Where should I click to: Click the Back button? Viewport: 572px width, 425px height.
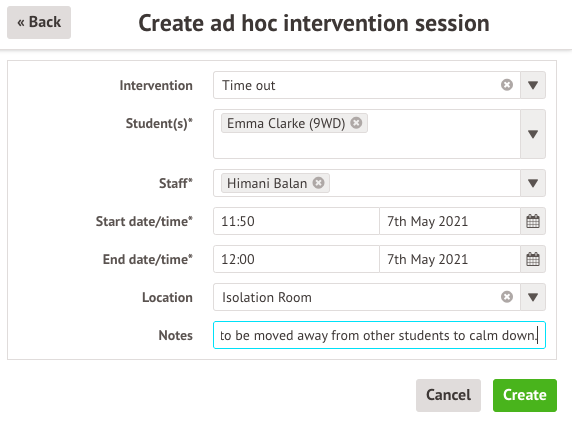(39, 22)
